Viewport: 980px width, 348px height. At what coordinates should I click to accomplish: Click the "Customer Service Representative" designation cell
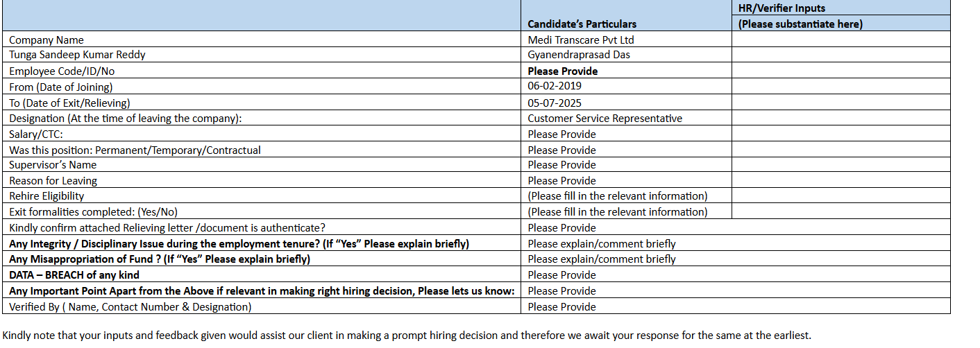pyautogui.click(x=605, y=119)
